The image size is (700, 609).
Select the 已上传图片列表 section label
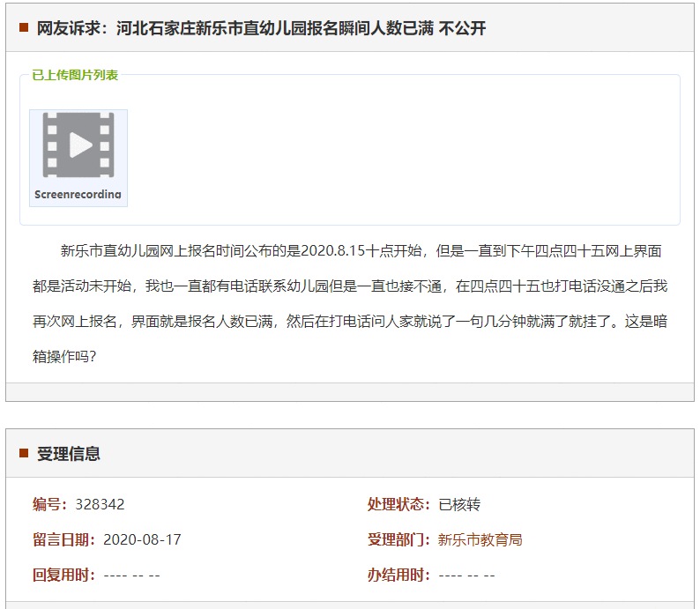click(x=75, y=75)
